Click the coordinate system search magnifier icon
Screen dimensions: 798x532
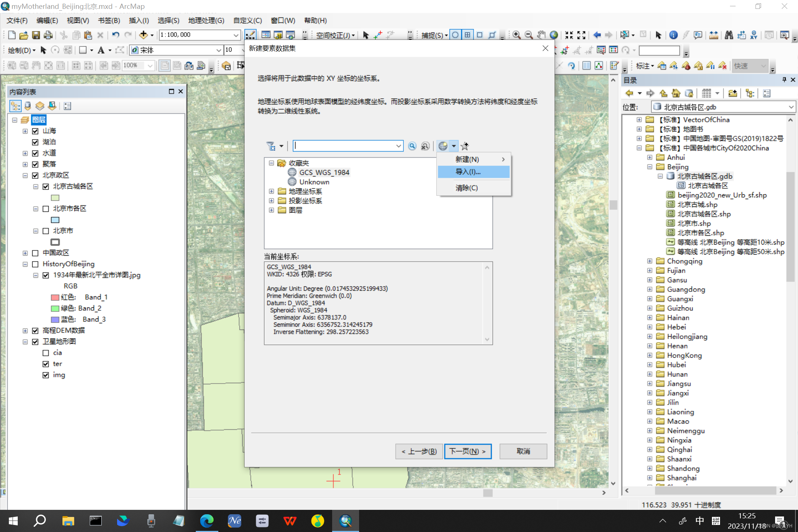click(x=412, y=146)
